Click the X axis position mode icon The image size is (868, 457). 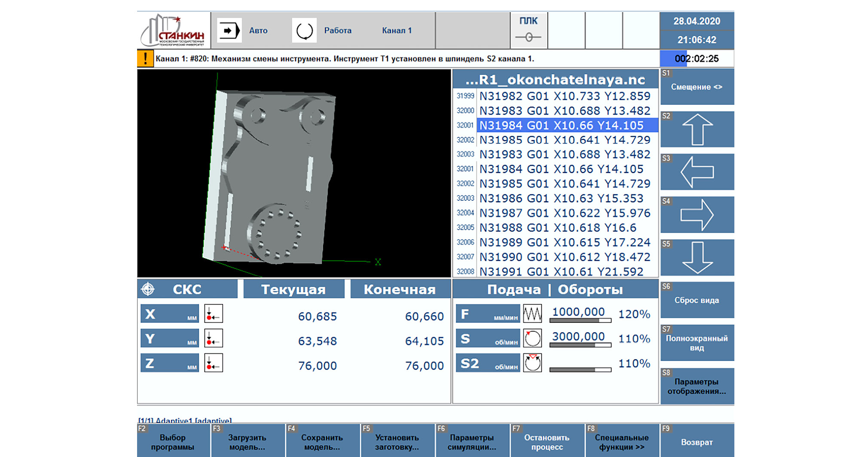(x=213, y=314)
